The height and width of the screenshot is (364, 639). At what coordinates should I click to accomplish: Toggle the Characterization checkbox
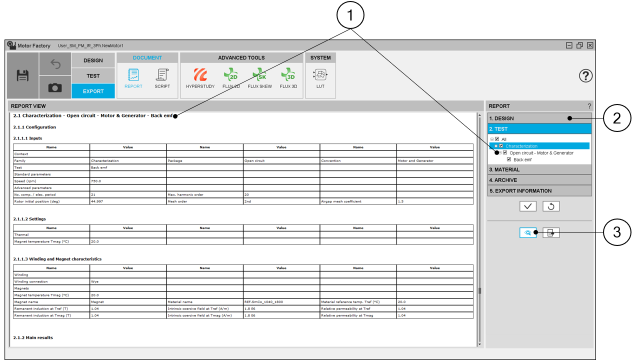click(501, 146)
